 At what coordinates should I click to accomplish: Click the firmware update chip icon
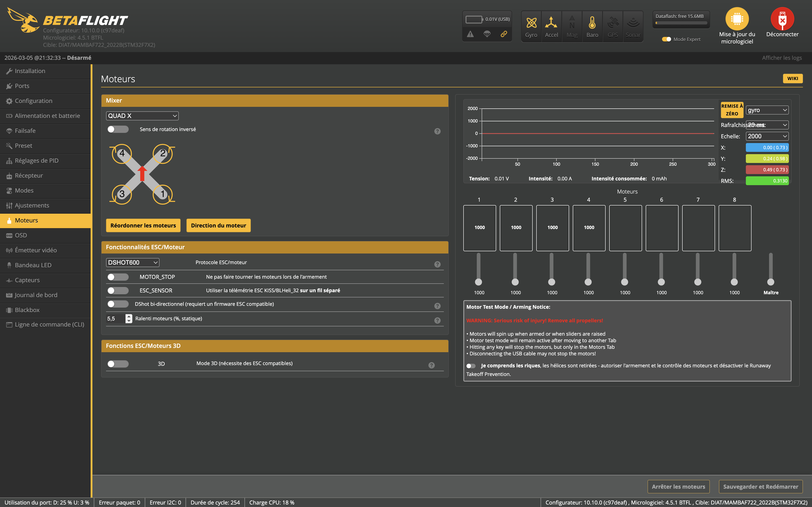click(737, 19)
